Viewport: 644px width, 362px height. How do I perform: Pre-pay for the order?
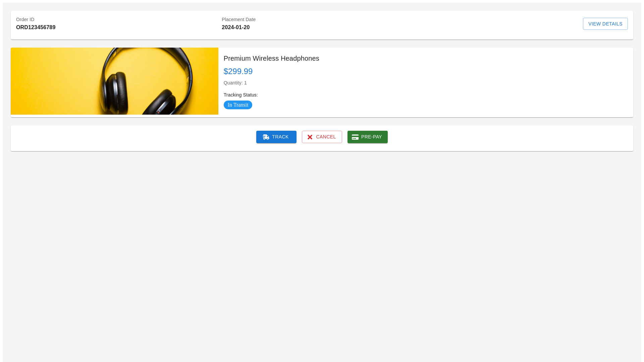pos(367,137)
